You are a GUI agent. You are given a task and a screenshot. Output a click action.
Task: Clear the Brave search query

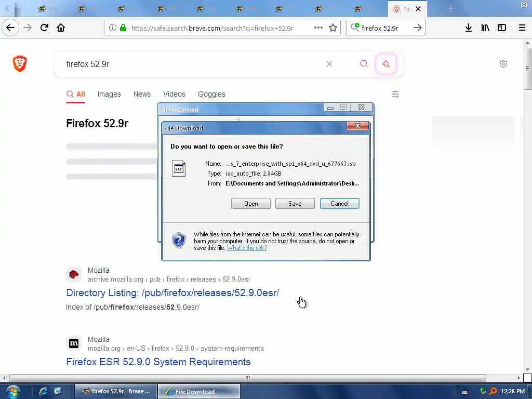329,64
